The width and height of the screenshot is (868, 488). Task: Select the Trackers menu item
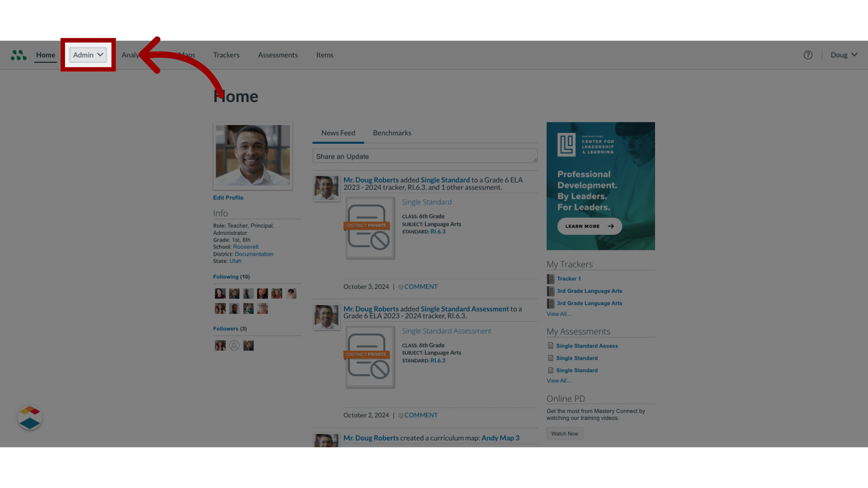[226, 55]
